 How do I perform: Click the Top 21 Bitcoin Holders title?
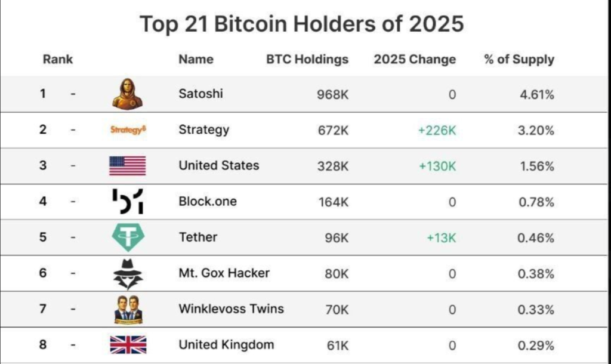301,24
